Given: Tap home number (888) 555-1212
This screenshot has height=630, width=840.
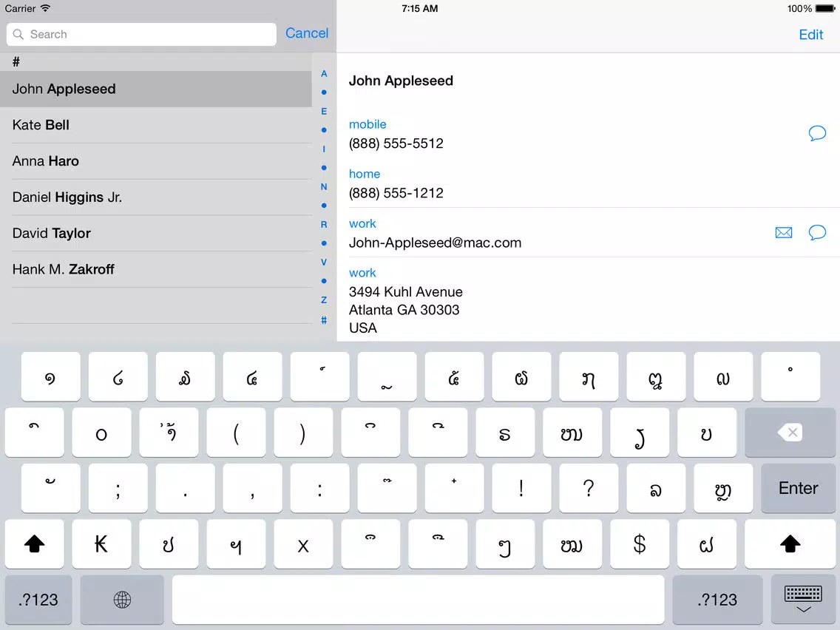Looking at the screenshot, I should (396, 193).
